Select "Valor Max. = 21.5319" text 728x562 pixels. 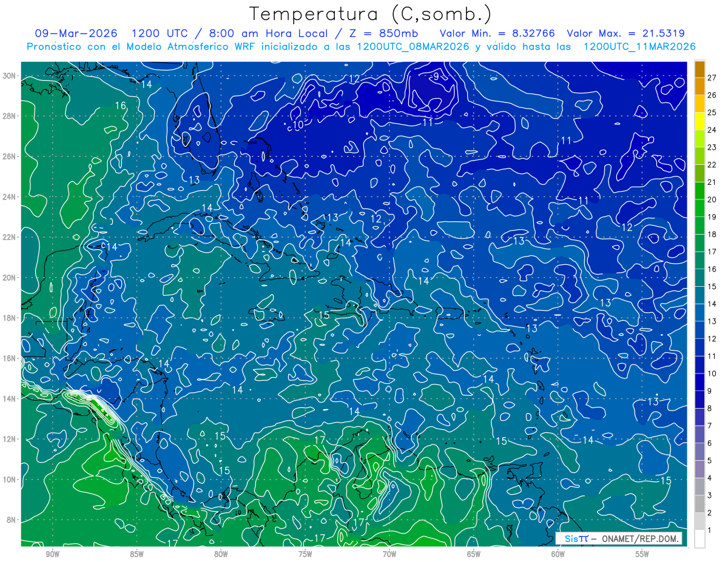[626, 33]
